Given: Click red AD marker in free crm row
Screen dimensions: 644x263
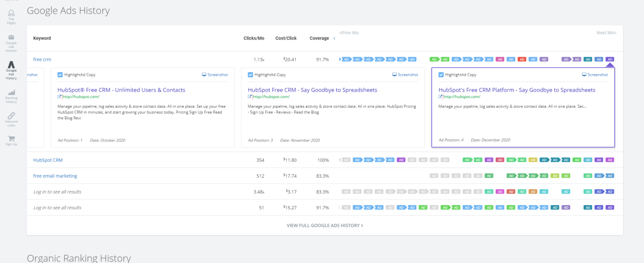Looking at the screenshot, I should click(522, 59).
